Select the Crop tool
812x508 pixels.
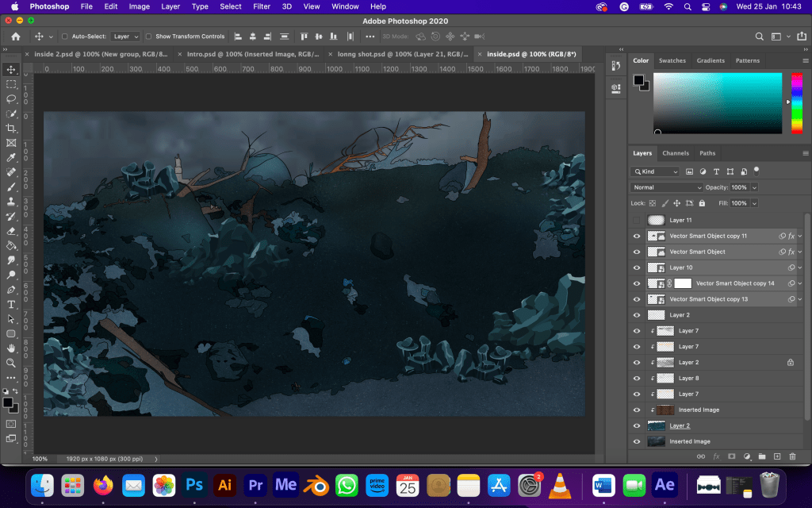coord(11,129)
